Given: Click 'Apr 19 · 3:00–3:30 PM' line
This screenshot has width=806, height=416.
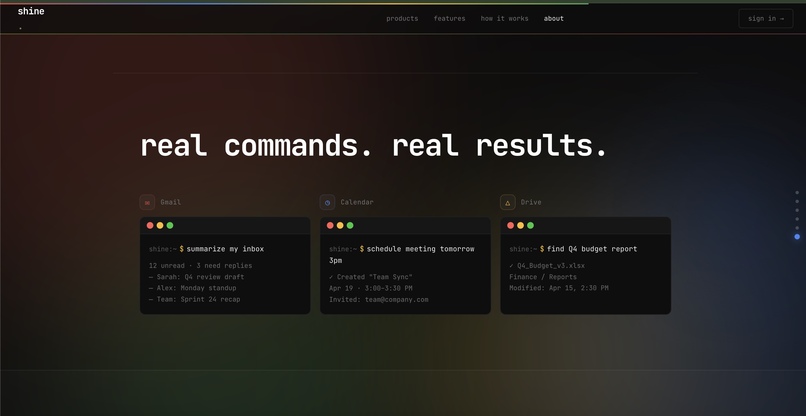Looking at the screenshot, I should (x=371, y=288).
